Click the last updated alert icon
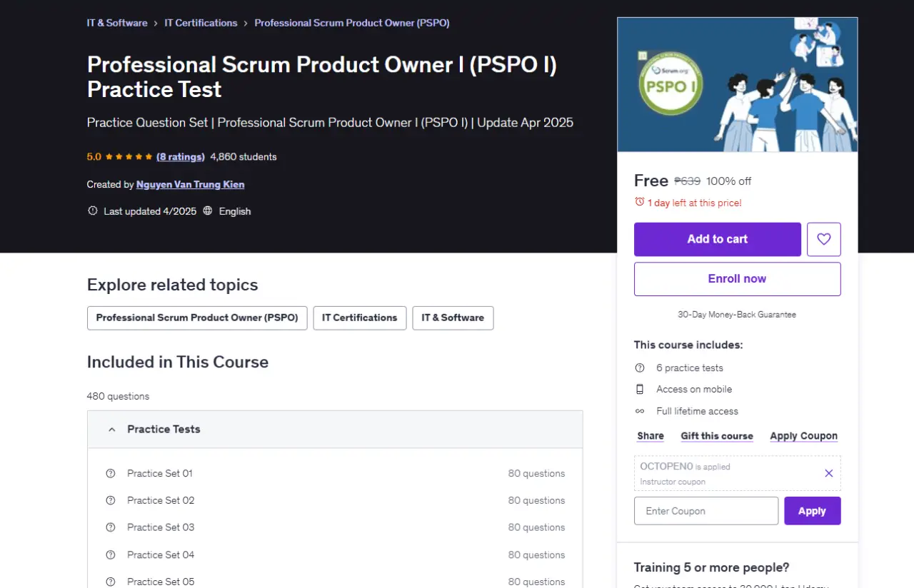 click(x=92, y=211)
